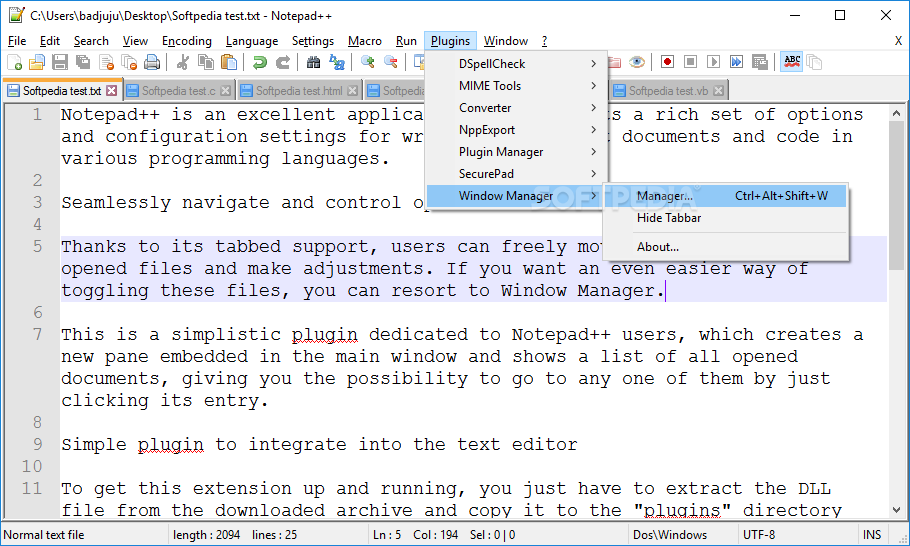Screen dimensions: 910x546
Task: Open the question mark help menu
Action: click(544, 41)
